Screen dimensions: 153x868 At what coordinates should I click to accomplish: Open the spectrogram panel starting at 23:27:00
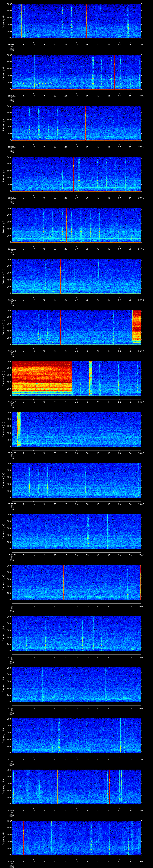pyautogui.click(x=76, y=582)
